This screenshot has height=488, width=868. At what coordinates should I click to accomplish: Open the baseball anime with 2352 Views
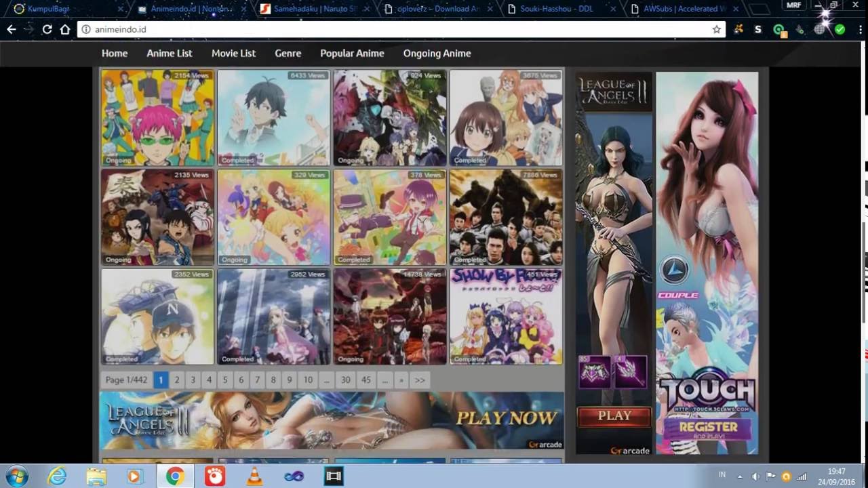click(157, 317)
